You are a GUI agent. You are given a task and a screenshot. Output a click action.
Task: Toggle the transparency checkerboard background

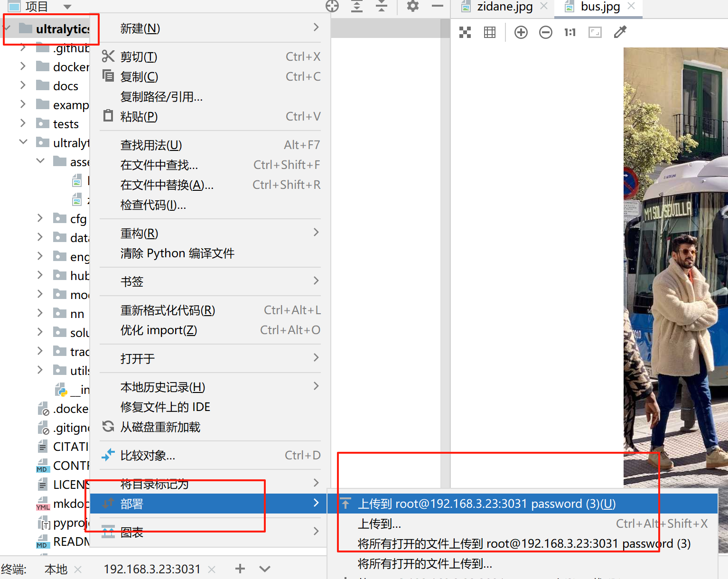pyautogui.click(x=465, y=32)
